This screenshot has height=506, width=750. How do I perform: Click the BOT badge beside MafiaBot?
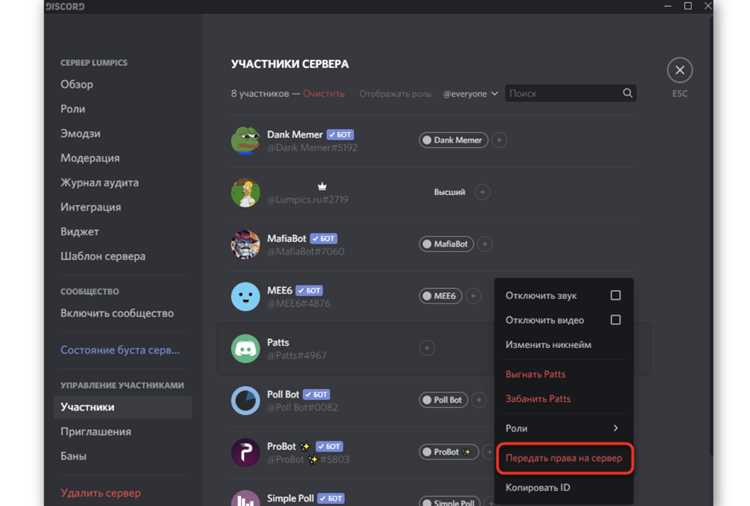click(324, 239)
